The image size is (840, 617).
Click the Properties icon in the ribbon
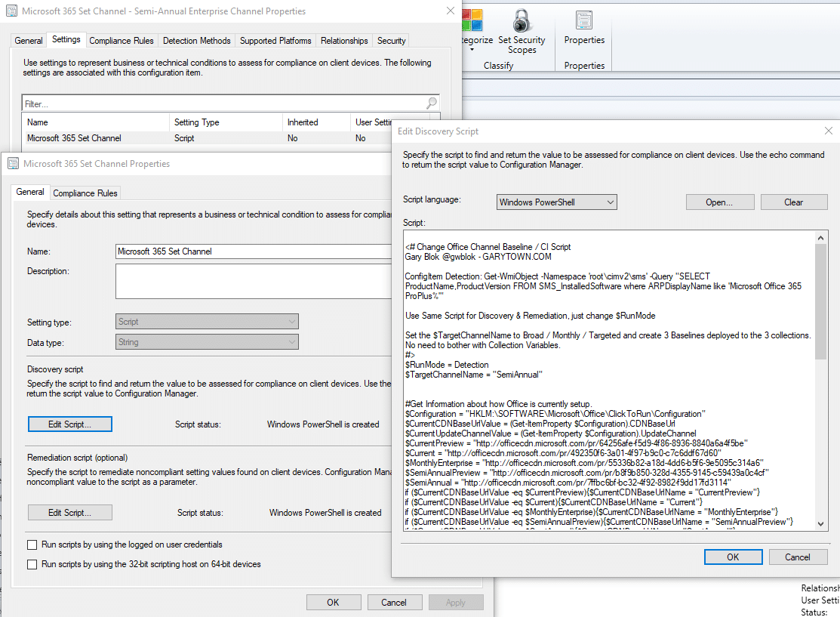pyautogui.click(x=583, y=21)
